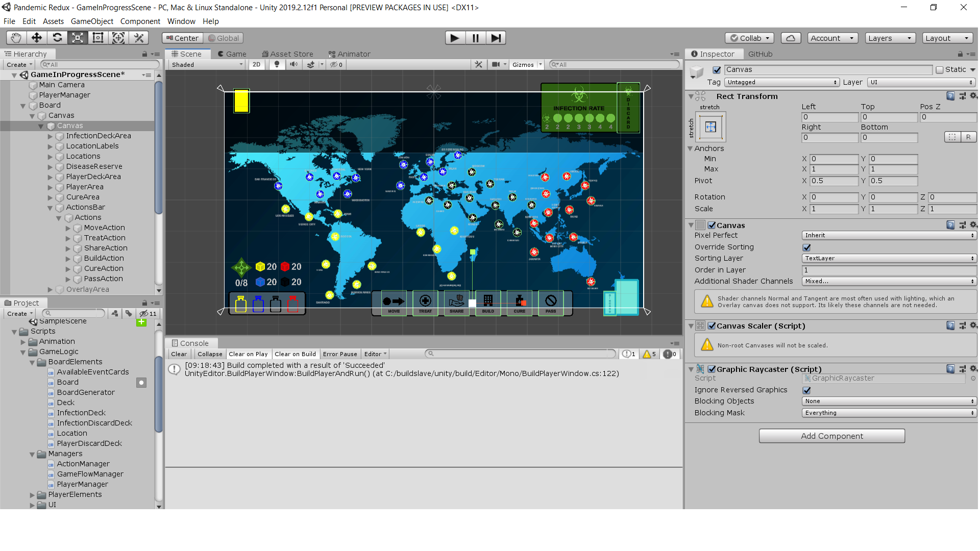Switch to the Game tab
Viewport: 980px width, 551px height.
click(232, 54)
